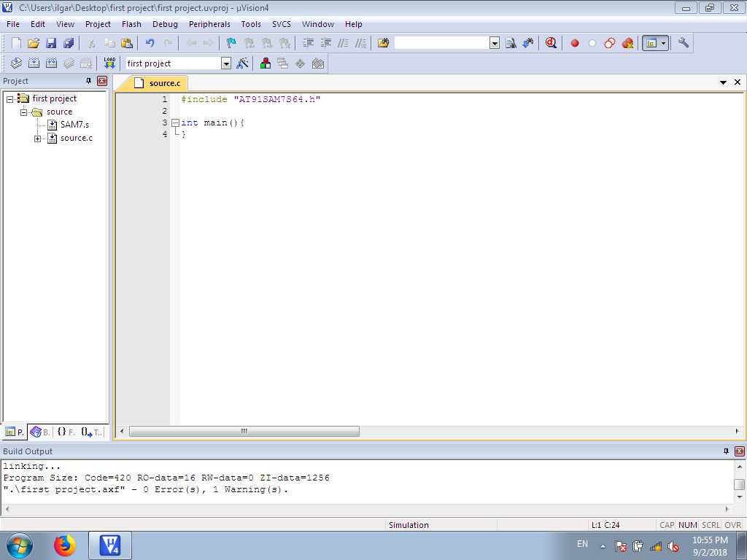Open the target selection dropdown
The image size is (747, 560).
(225, 63)
